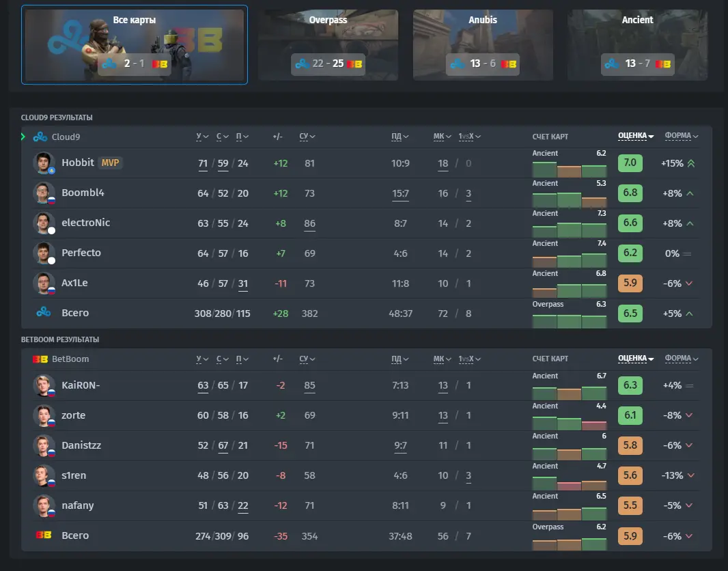
Task: Click Ax1Le's player avatar
Action: [x=44, y=283]
